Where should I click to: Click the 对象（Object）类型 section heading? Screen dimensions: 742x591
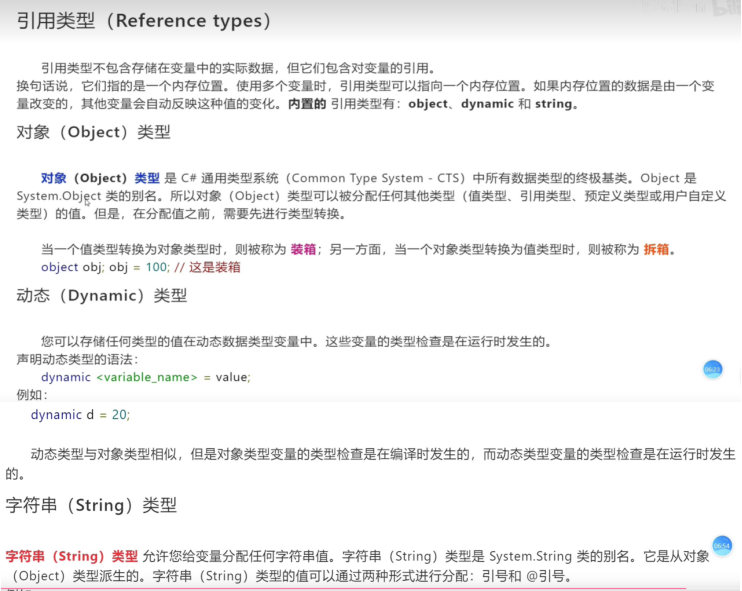(94, 132)
